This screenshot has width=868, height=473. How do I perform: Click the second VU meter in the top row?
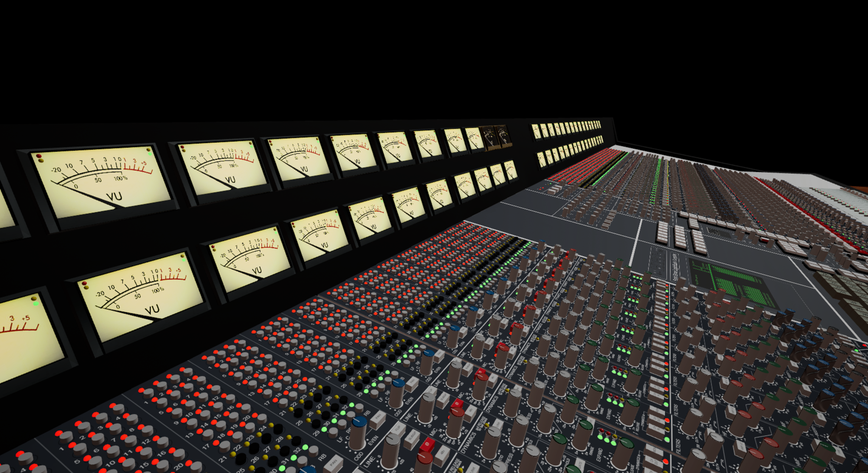tap(222, 169)
